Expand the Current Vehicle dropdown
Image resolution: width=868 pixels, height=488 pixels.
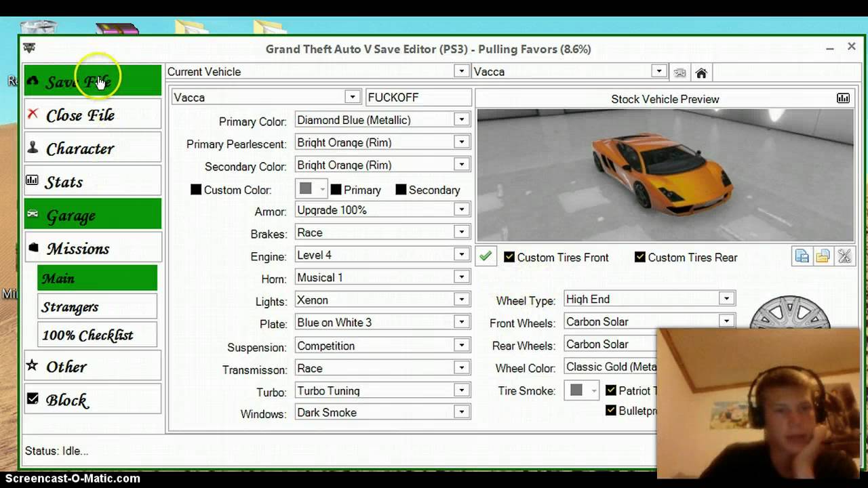(x=461, y=71)
